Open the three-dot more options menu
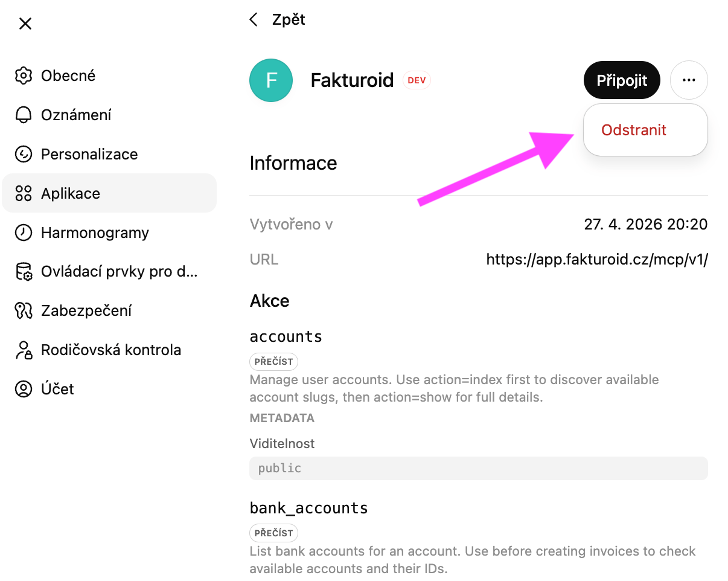The width and height of the screenshot is (728, 581). tap(689, 80)
